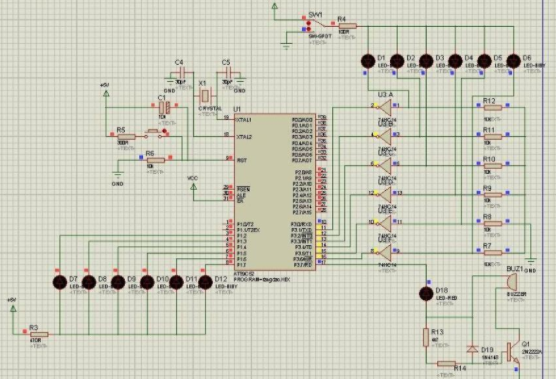Activate the reset push button near R5
This screenshot has width=556, height=379.
pyautogui.click(x=155, y=134)
